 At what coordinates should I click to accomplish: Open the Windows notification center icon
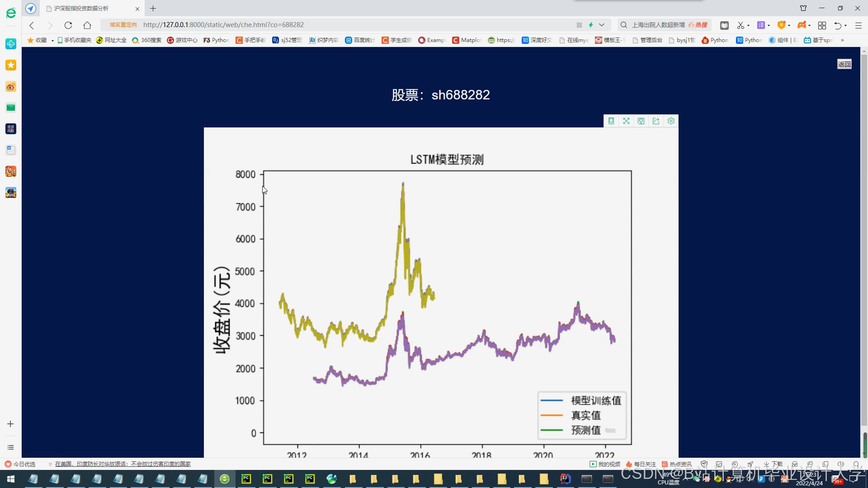(854, 479)
